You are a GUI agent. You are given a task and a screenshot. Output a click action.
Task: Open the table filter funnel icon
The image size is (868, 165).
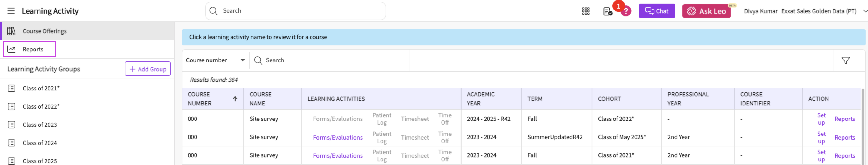845,61
